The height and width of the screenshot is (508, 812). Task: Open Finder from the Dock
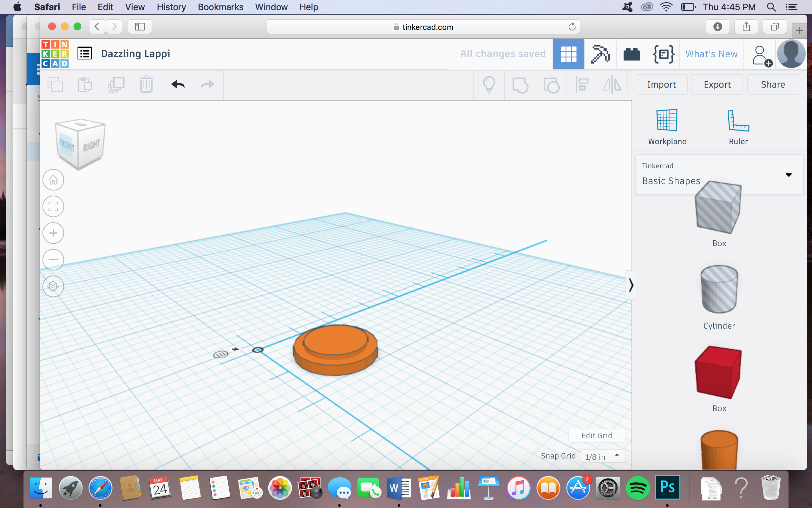41,488
